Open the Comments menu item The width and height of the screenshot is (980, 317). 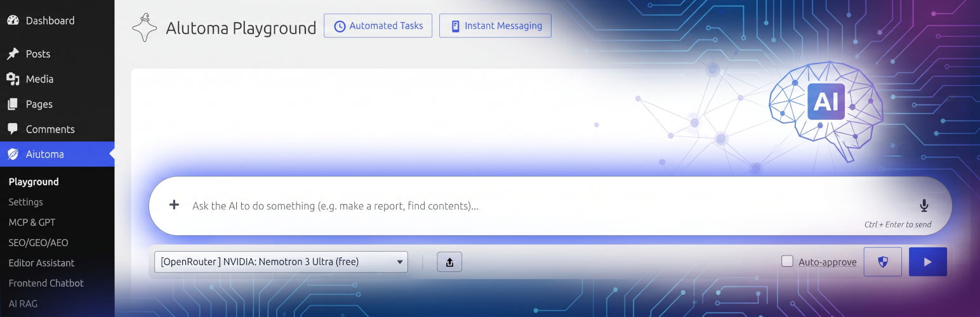(57, 129)
